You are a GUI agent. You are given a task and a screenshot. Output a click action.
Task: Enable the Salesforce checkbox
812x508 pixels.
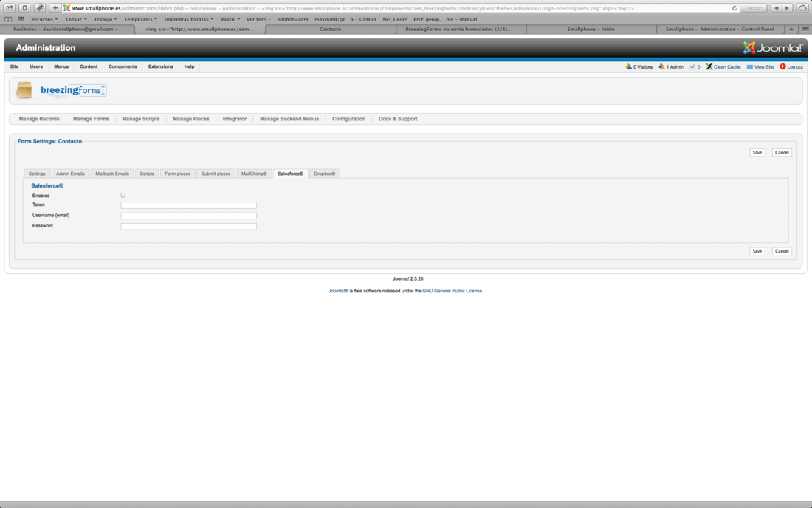pyautogui.click(x=123, y=195)
